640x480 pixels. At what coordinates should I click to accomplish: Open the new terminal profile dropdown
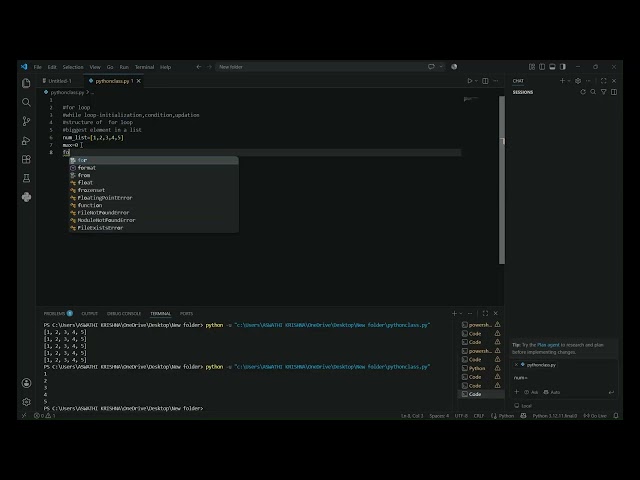click(x=461, y=313)
